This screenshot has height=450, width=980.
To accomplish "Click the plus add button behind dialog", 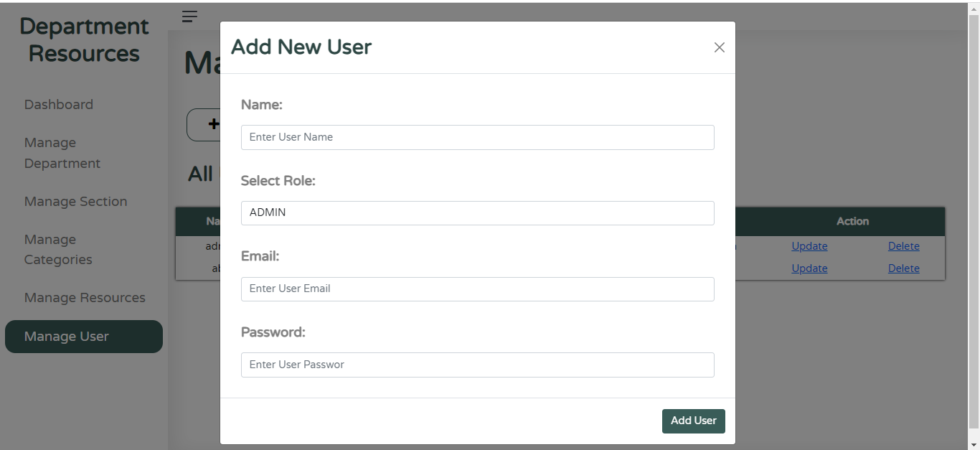I will coord(204,124).
